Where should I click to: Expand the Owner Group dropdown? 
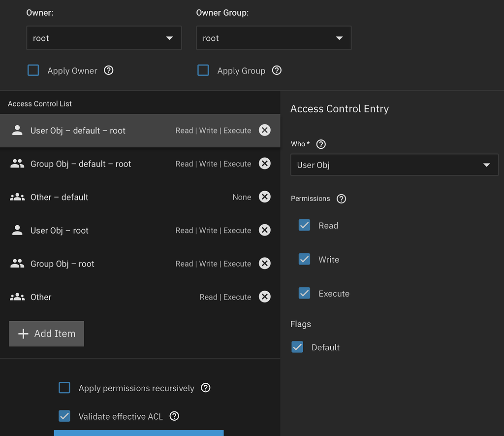tap(274, 38)
